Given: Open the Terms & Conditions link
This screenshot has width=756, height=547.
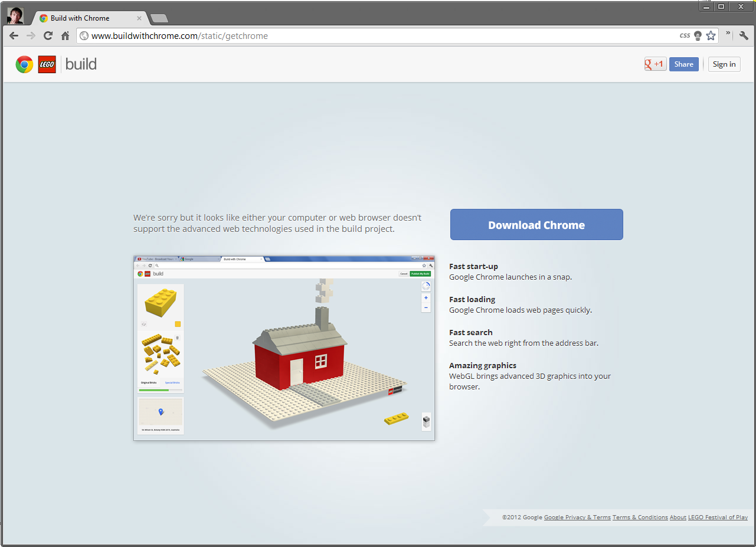Looking at the screenshot, I should point(640,517).
